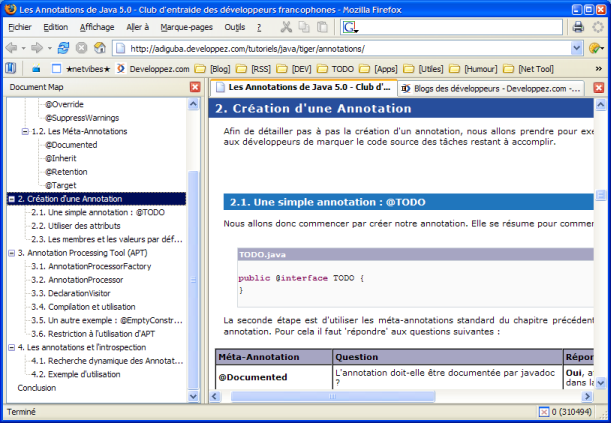Reload the current page
611x423 pixels.
[63, 47]
